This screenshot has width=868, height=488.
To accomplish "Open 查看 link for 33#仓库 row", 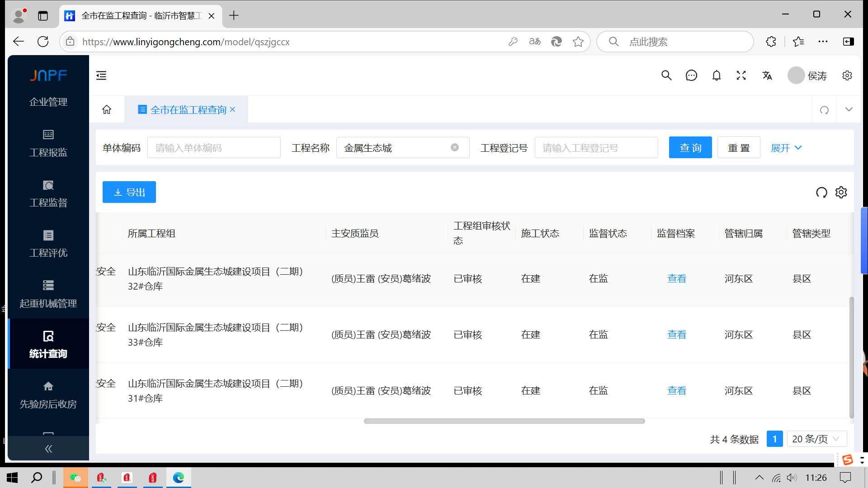I will (677, 335).
